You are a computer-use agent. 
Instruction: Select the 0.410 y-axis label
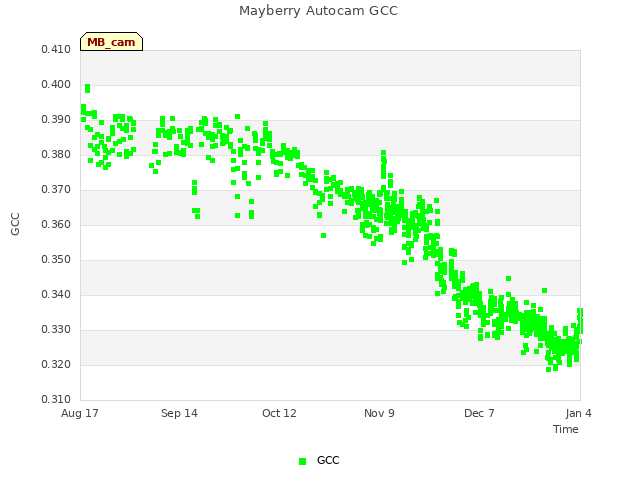[56, 49]
